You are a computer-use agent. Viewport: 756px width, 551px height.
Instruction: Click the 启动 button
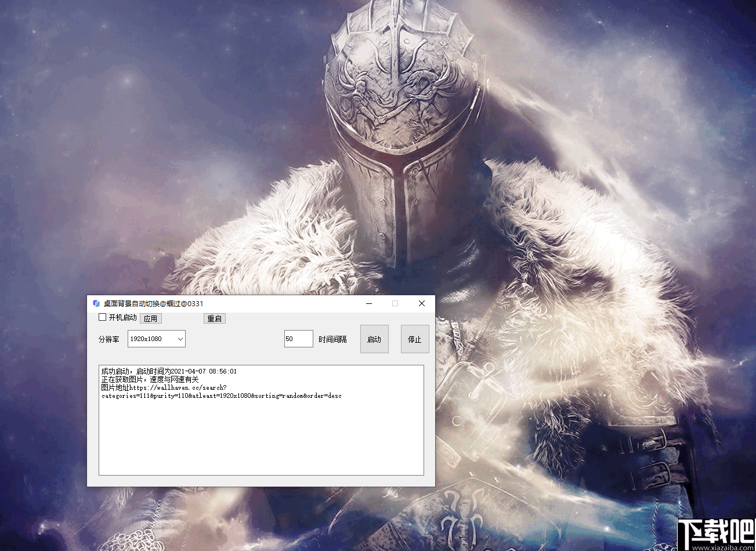point(374,339)
